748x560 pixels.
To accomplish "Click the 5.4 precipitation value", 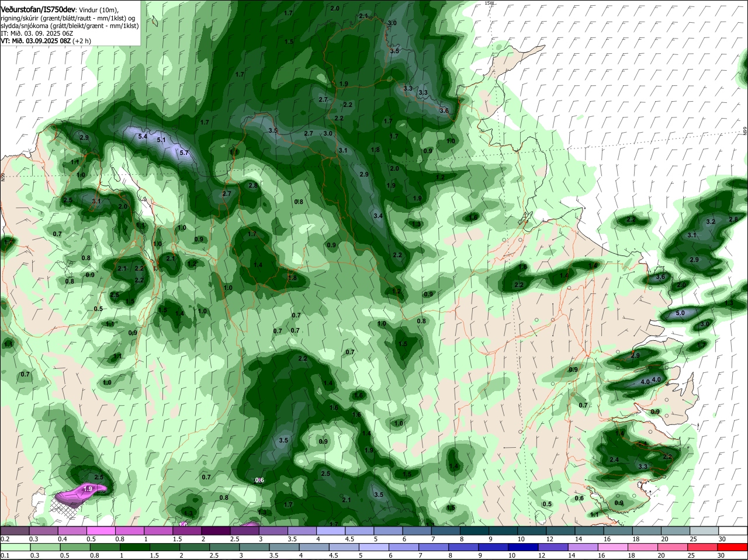I will (142, 136).
